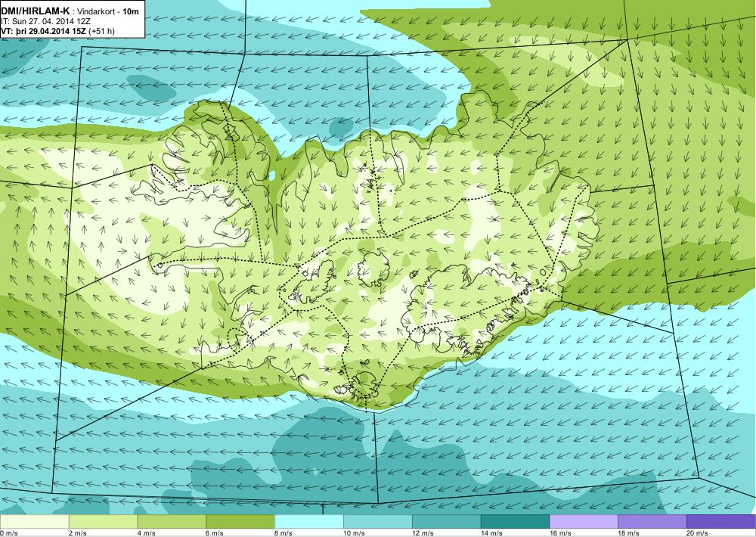
Task: Click the 'VT: þri 29.04.2014 15Z' line
Action: [x=44, y=31]
